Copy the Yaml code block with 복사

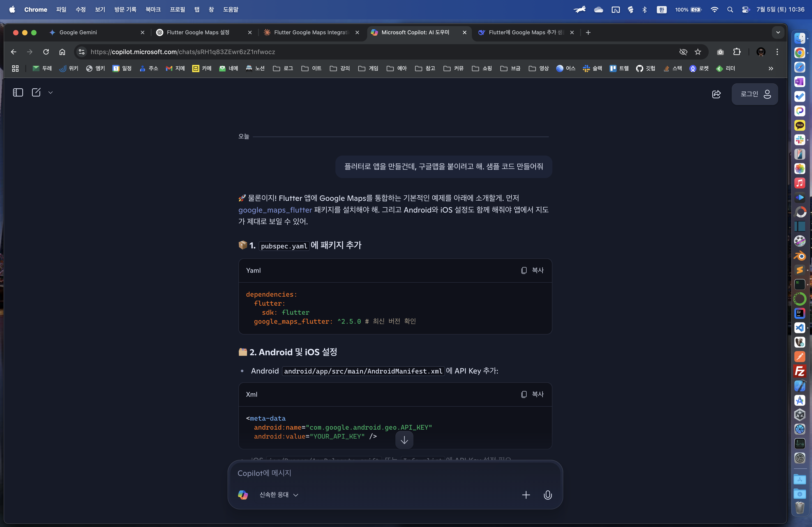click(533, 270)
